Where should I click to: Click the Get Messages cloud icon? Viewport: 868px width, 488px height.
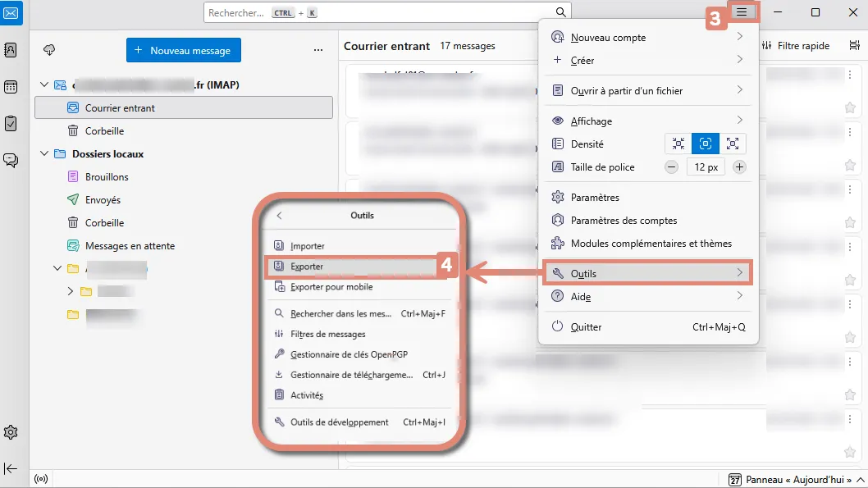pos(49,50)
